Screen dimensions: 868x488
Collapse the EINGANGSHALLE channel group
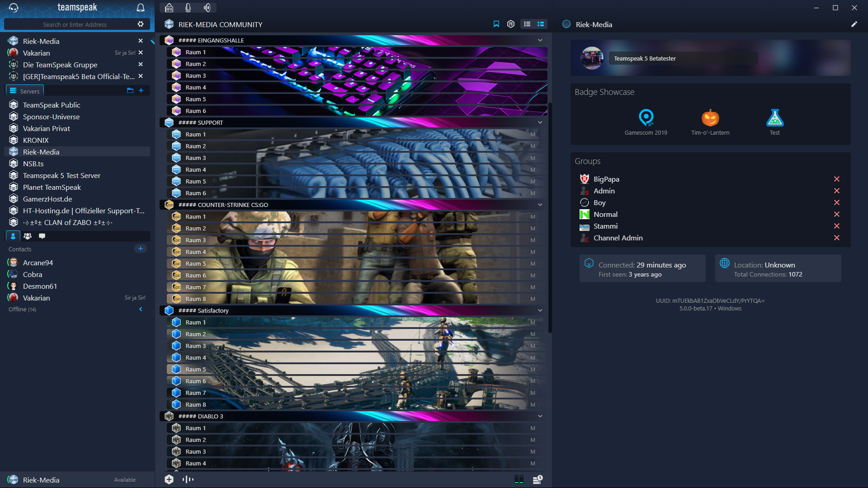[x=540, y=40]
